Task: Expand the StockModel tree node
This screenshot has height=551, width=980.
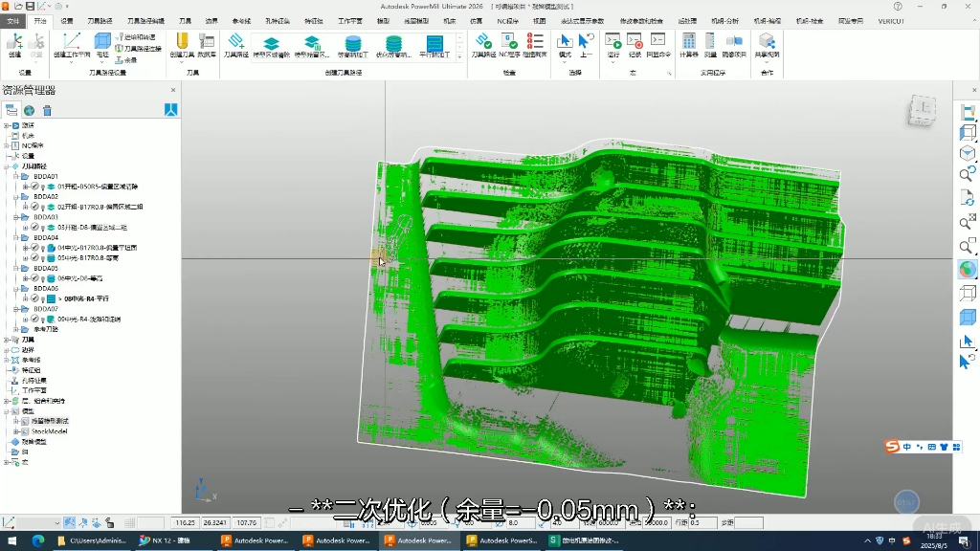Action: (16, 431)
